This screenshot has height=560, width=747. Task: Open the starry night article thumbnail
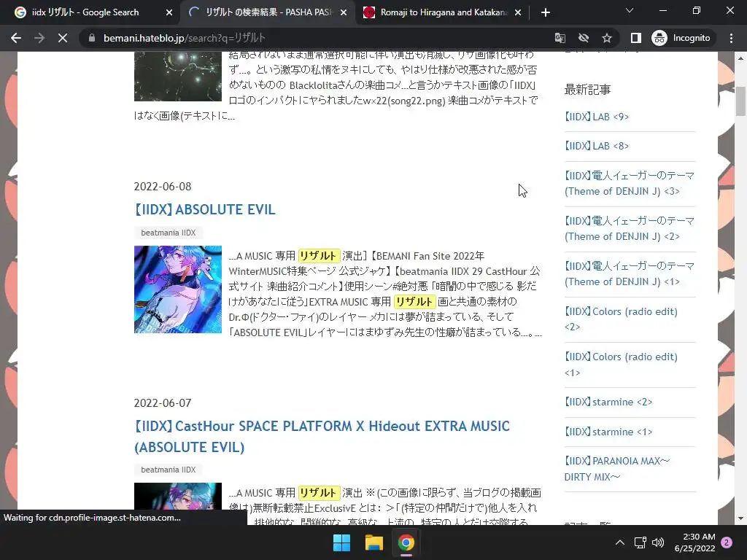pos(178,76)
